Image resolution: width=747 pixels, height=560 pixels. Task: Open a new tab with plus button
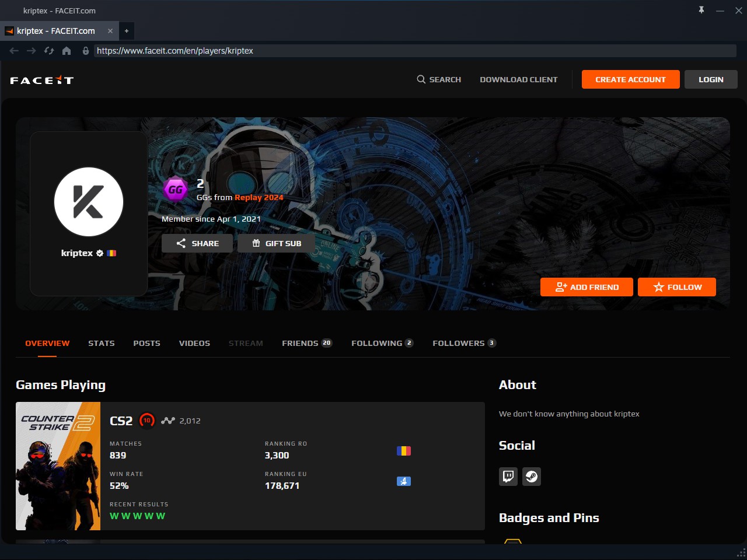tap(127, 31)
